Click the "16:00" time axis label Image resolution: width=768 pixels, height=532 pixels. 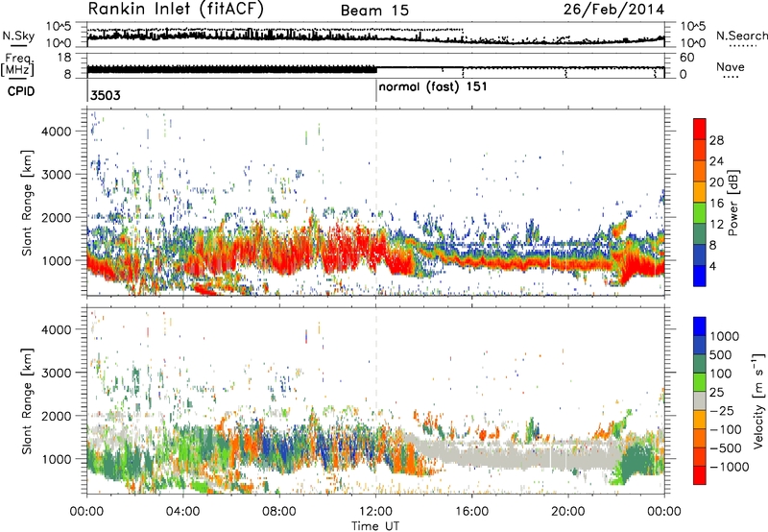[472, 511]
